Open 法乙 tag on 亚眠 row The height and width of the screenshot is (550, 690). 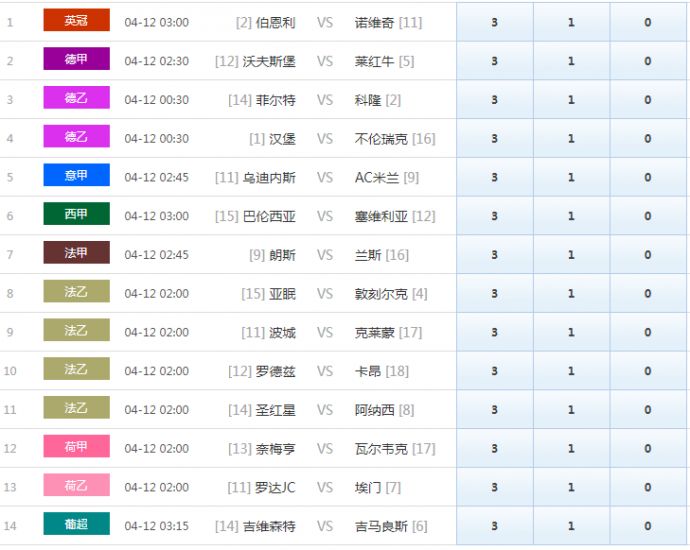pyautogui.click(x=77, y=291)
